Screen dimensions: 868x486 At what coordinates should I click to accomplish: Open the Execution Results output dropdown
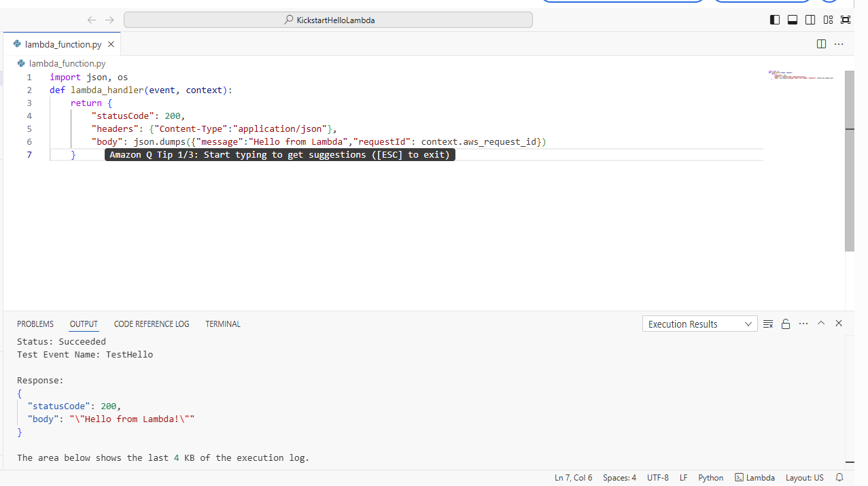point(699,324)
